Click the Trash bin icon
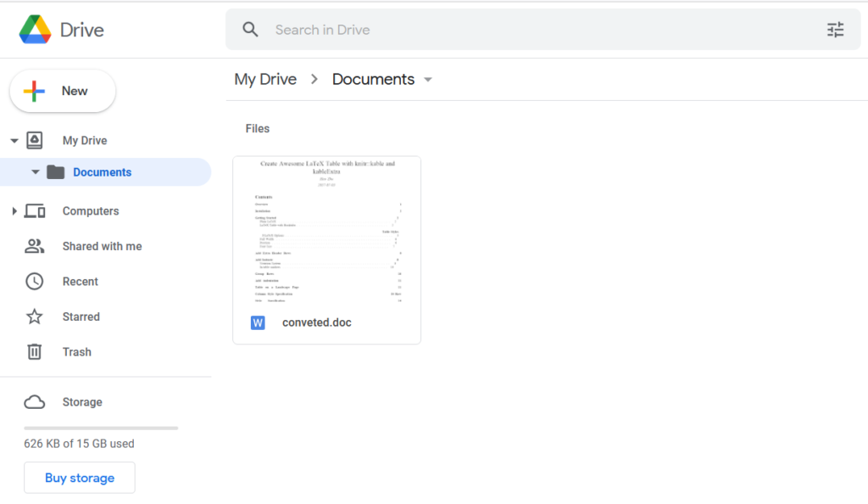This screenshot has width=868, height=504. [x=35, y=351]
